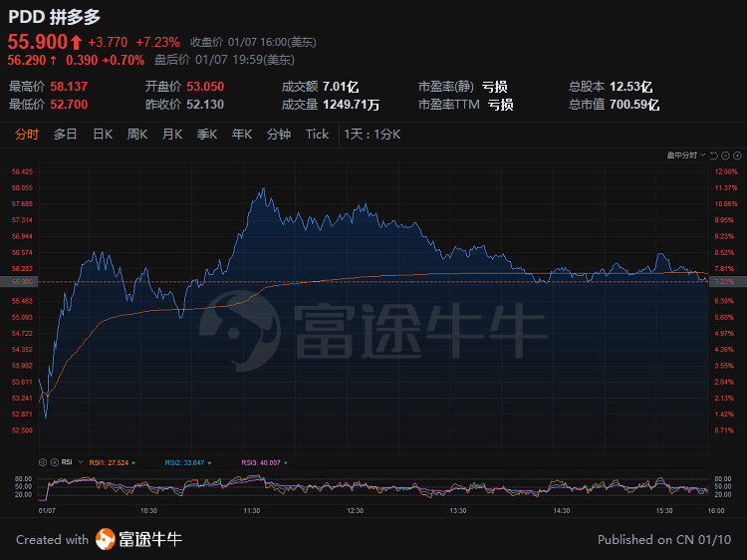Select the 多日 multi-day view
The width and height of the screenshot is (747, 560).
click(65, 135)
